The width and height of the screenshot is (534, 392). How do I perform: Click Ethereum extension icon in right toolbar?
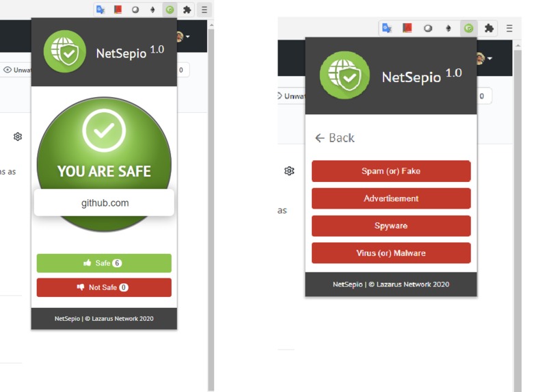click(x=449, y=28)
